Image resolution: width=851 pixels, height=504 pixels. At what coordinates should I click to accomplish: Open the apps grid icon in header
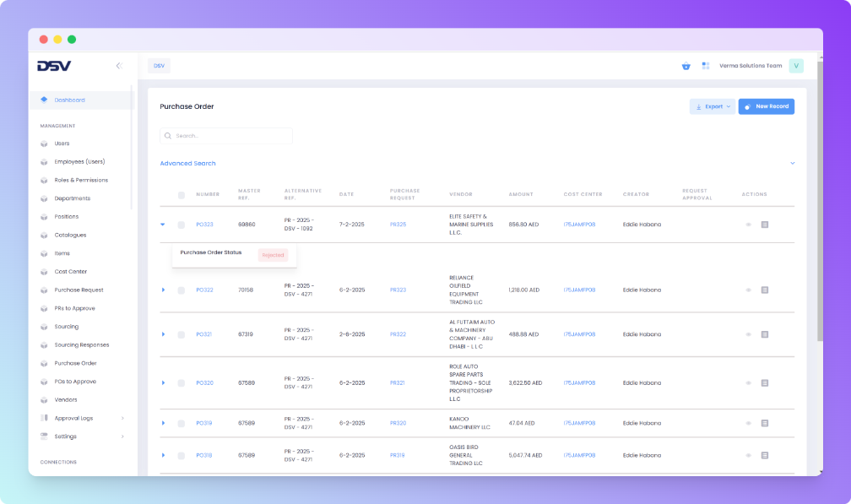(706, 65)
